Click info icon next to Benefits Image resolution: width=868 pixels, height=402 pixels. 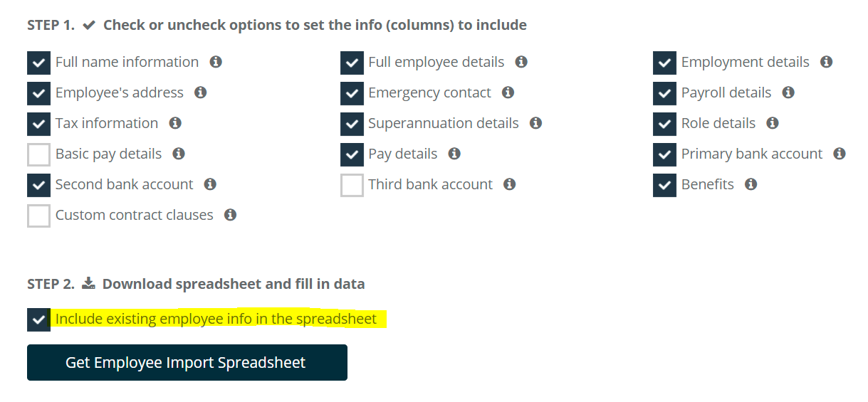click(751, 184)
